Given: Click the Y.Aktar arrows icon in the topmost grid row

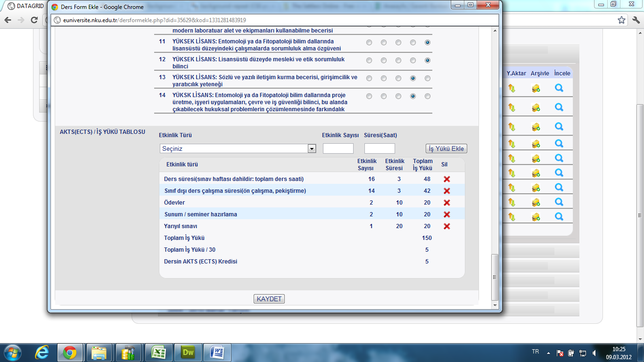Looking at the screenshot, I should tap(512, 88).
